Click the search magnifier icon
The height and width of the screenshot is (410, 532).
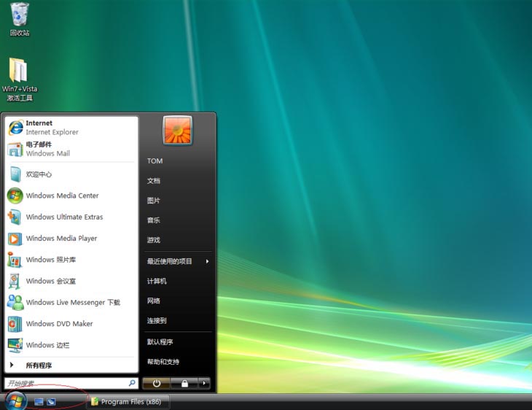[x=132, y=383]
